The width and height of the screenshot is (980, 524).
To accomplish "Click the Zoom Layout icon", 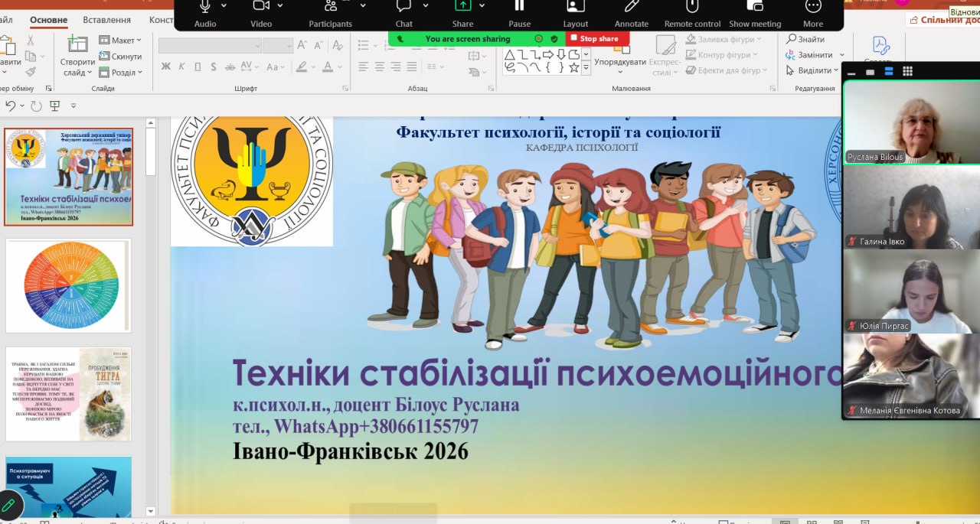I will point(576,7).
